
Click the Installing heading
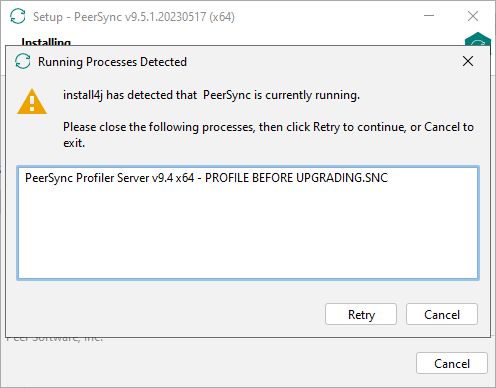(x=46, y=42)
